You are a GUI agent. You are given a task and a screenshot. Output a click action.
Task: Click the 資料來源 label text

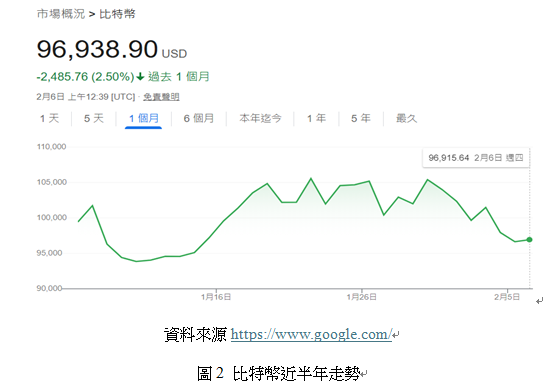pos(195,334)
